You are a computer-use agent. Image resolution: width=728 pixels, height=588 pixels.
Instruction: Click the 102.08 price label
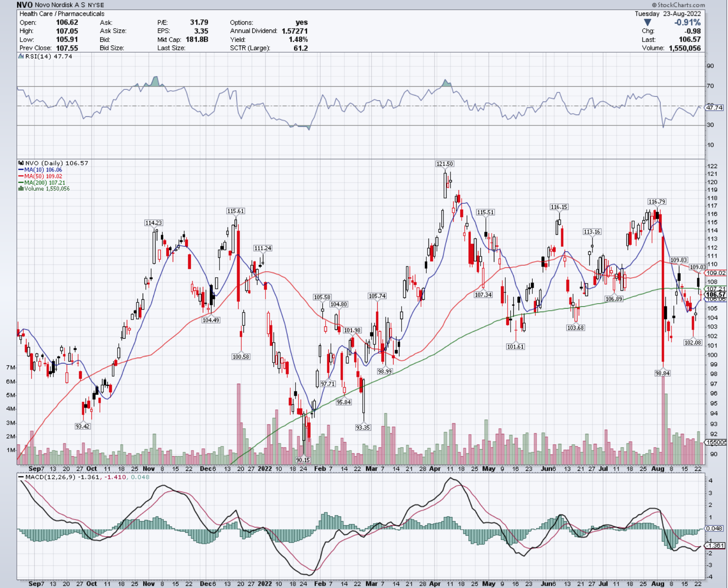[x=693, y=343]
